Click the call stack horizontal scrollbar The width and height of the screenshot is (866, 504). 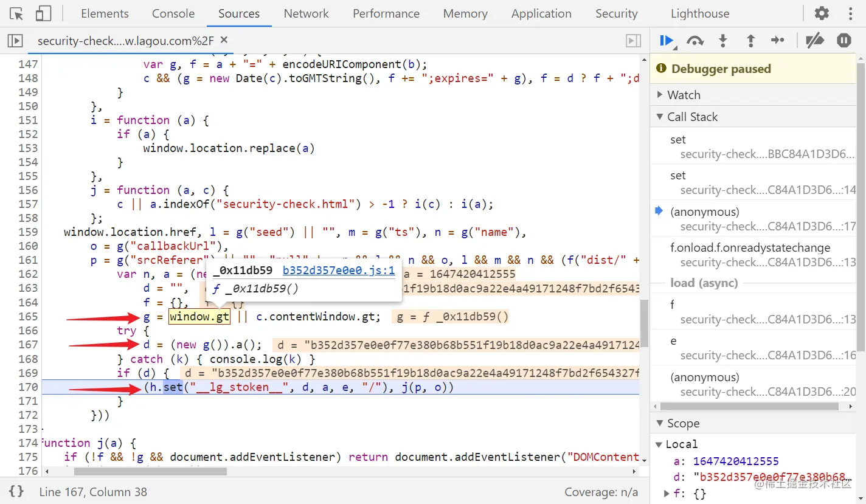[x=750, y=406]
